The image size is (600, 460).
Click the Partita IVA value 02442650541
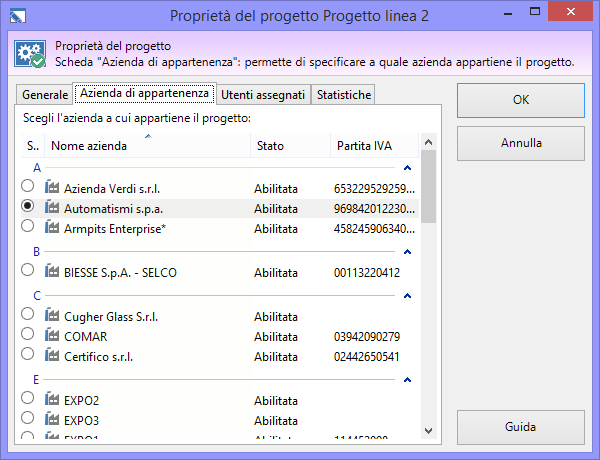point(367,357)
